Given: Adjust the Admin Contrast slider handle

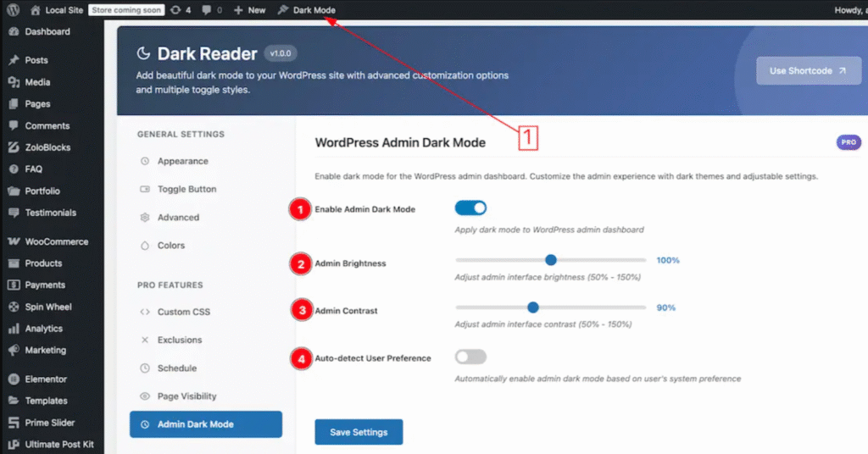Looking at the screenshot, I should pos(532,307).
